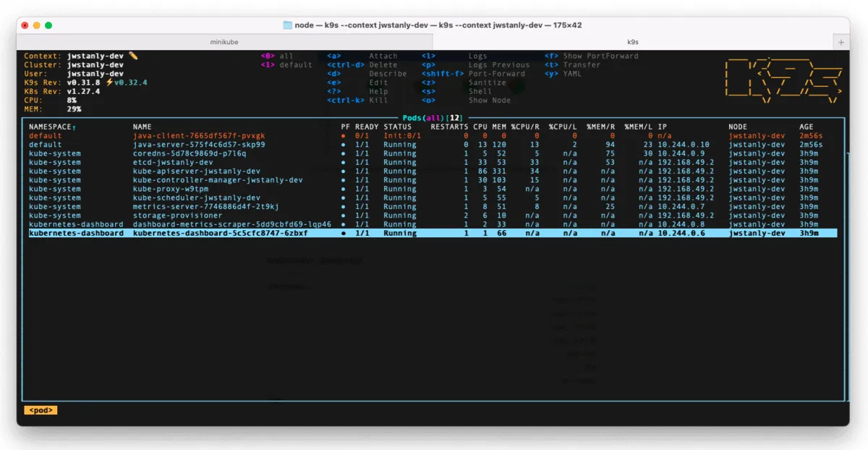Image resolution: width=868 pixels, height=450 pixels.
Task: Toggle the <0> all namespace filter
Action: coord(276,56)
